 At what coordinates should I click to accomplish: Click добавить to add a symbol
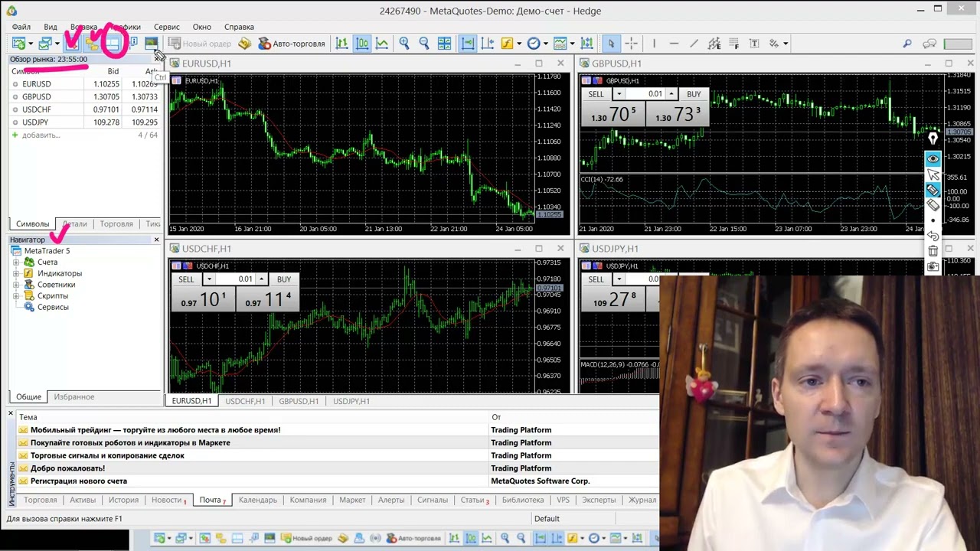pos(41,135)
